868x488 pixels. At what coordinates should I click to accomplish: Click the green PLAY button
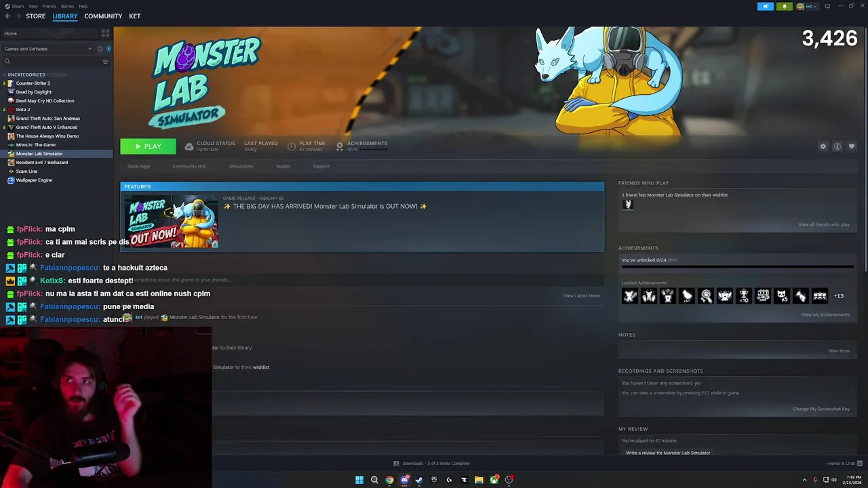coord(148,146)
